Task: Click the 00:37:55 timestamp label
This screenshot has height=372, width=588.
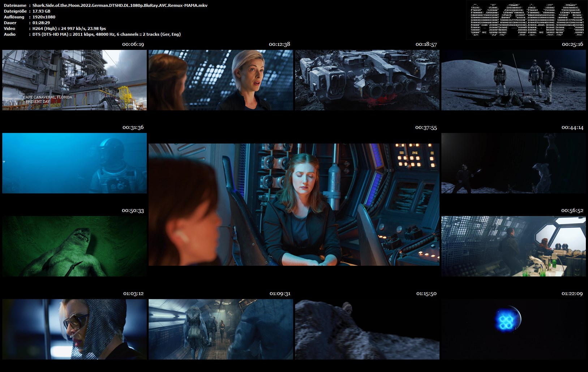Action: click(x=426, y=127)
